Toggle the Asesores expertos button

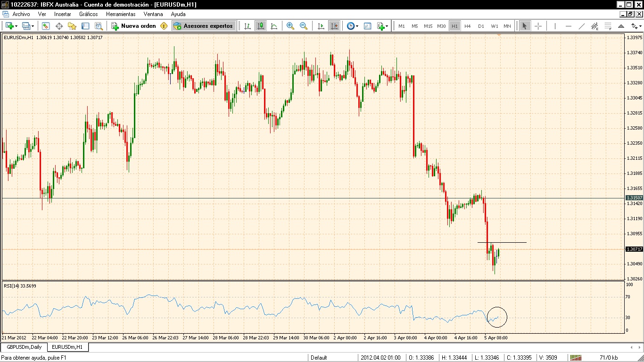coord(203,26)
